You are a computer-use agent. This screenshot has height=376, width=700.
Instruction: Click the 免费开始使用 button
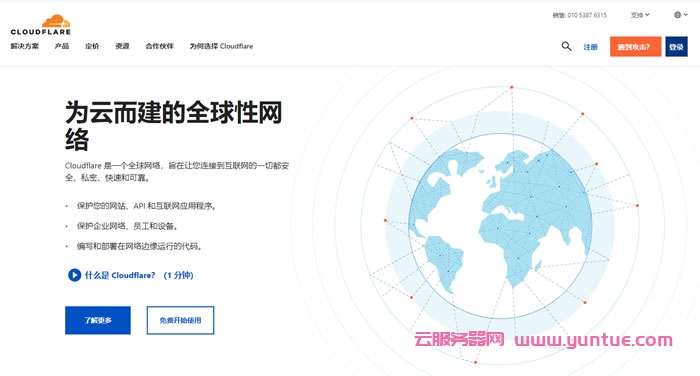180,320
